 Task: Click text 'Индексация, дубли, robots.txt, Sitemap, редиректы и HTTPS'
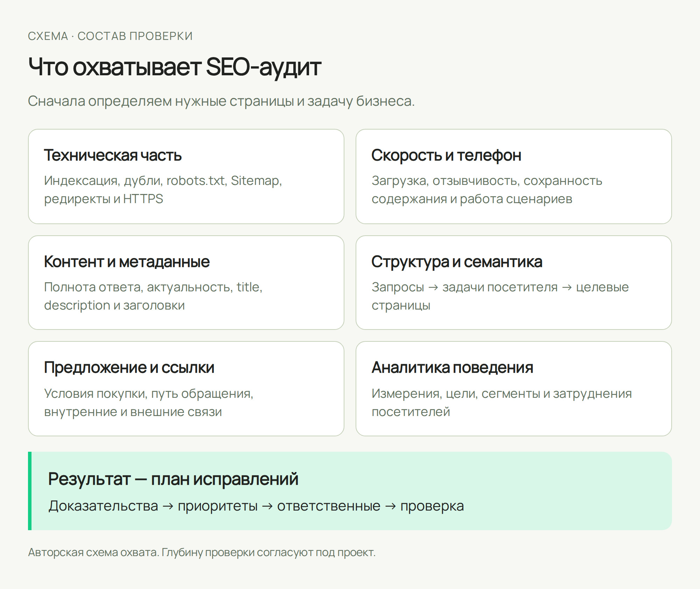pos(163,189)
